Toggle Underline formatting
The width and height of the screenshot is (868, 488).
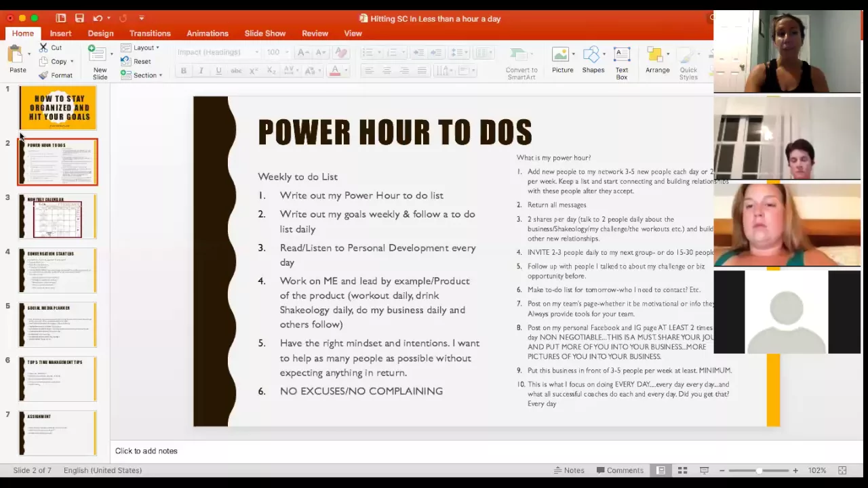tap(218, 71)
